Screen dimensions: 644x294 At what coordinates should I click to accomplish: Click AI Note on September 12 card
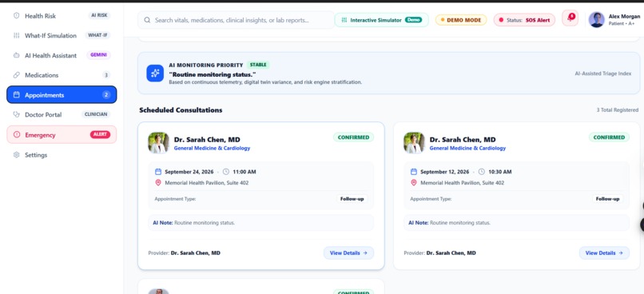516,223
